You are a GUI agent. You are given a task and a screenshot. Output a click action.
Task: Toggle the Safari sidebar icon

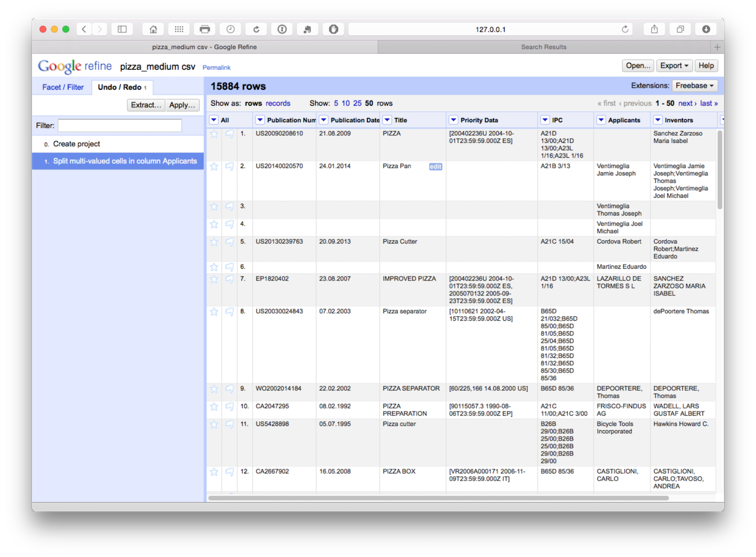[x=122, y=29]
